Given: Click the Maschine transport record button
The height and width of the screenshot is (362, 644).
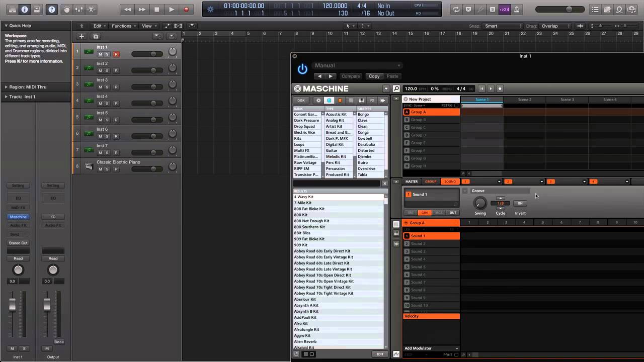Looking at the screenshot, I should [500, 88].
